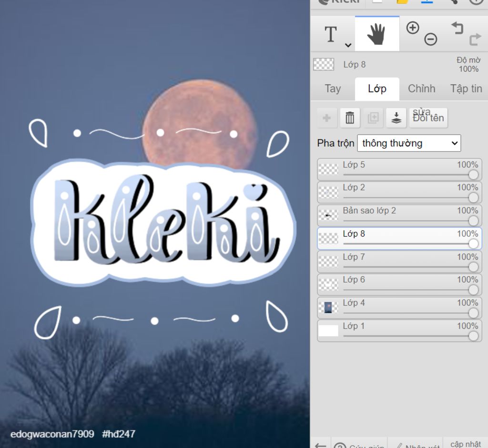Click the Đổi tên rename button
Image resolution: width=488 pixels, height=448 pixels.
(428, 118)
